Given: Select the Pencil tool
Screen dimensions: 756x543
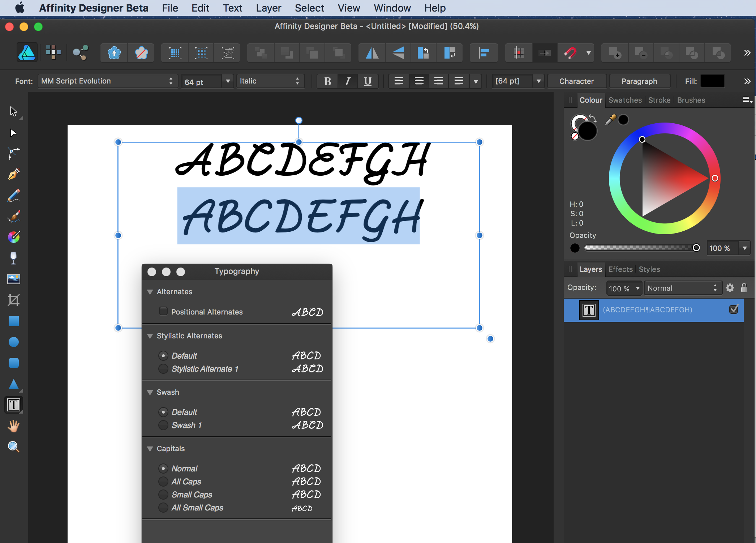Looking at the screenshot, I should point(13,195).
